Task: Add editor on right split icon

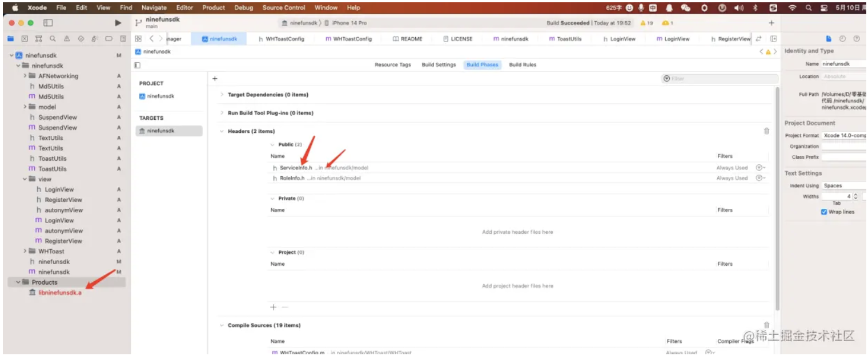Action: [773, 39]
